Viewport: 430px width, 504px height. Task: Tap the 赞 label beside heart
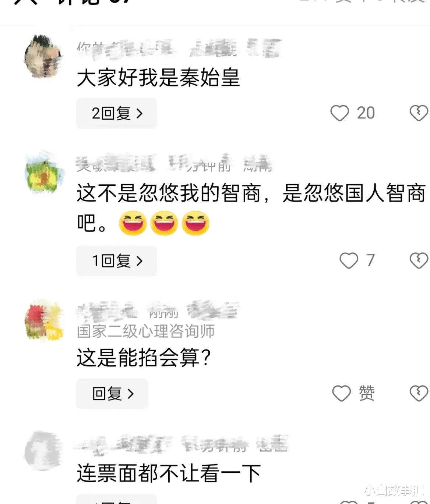coord(367,393)
